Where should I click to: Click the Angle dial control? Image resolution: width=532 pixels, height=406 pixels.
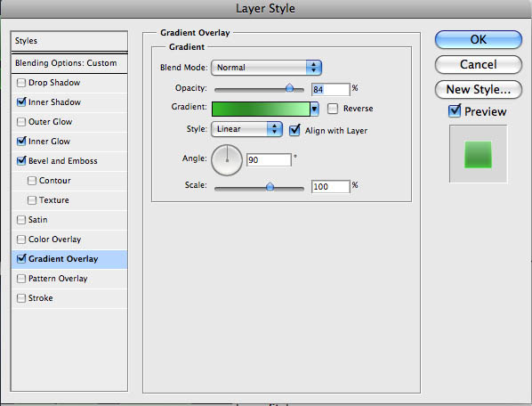point(227,160)
